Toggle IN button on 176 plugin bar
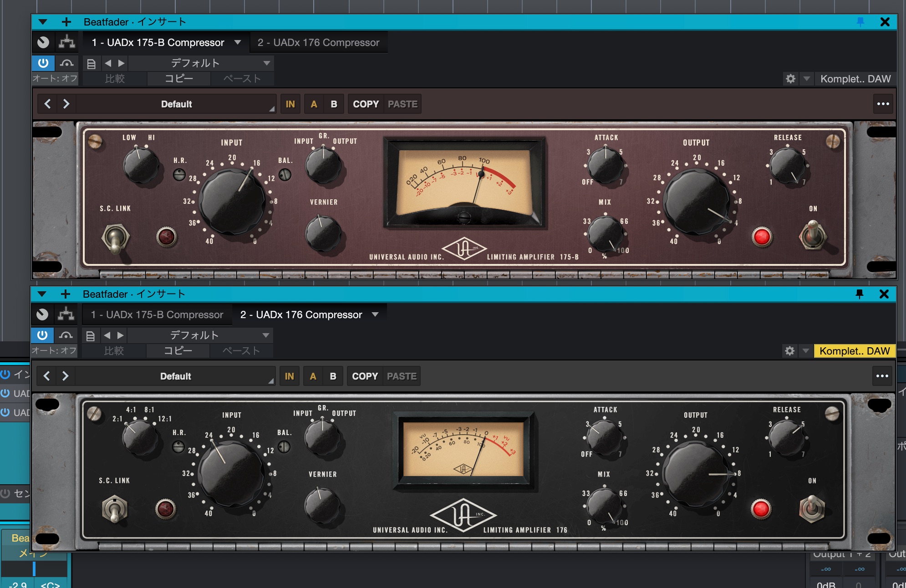Image resolution: width=906 pixels, height=588 pixels. [289, 376]
